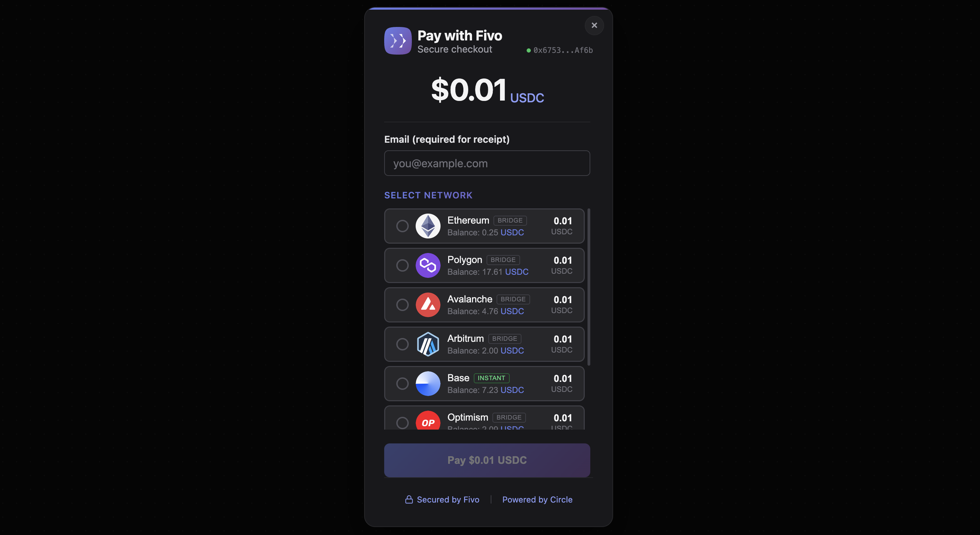Click the lock icon beside Secured by Fivo

pos(409,499)
